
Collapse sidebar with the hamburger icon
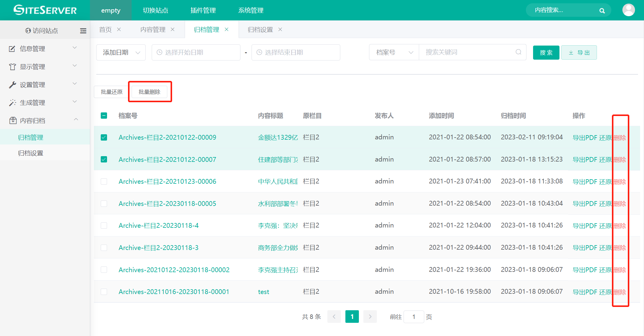tap(83, 31)
